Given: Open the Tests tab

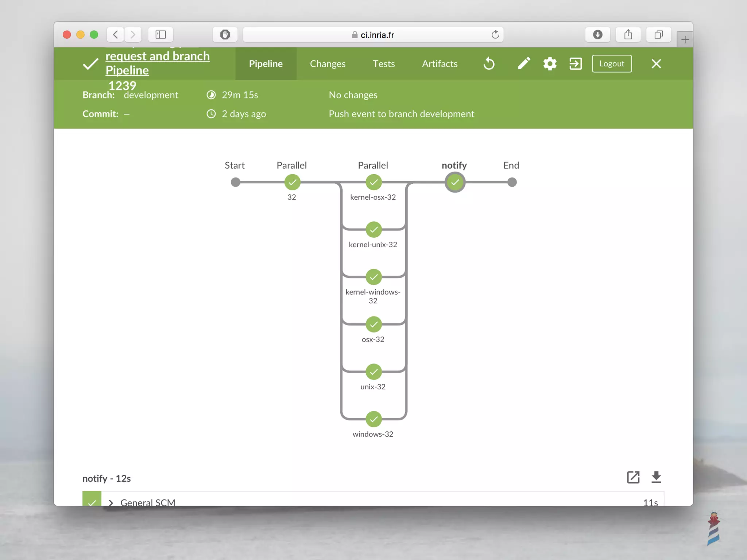Looking at the screenshot, I should tap(384, 64).
